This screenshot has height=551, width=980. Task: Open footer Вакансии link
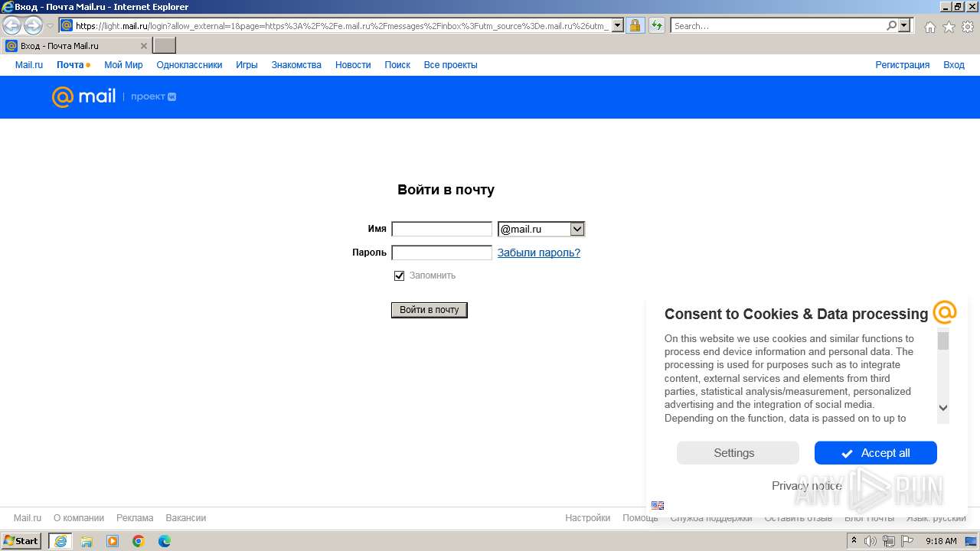186,518
